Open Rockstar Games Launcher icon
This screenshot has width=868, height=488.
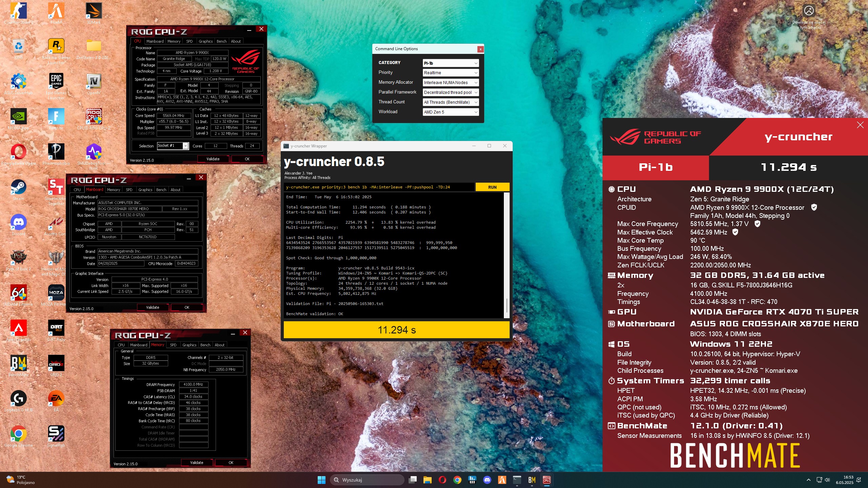(x=56, y=51)
